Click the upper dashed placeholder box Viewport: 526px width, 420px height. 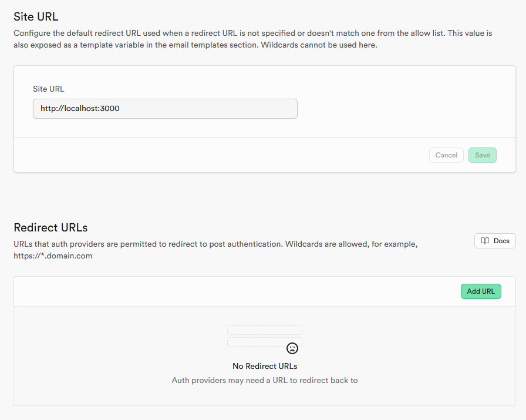(x=264, y=330)
